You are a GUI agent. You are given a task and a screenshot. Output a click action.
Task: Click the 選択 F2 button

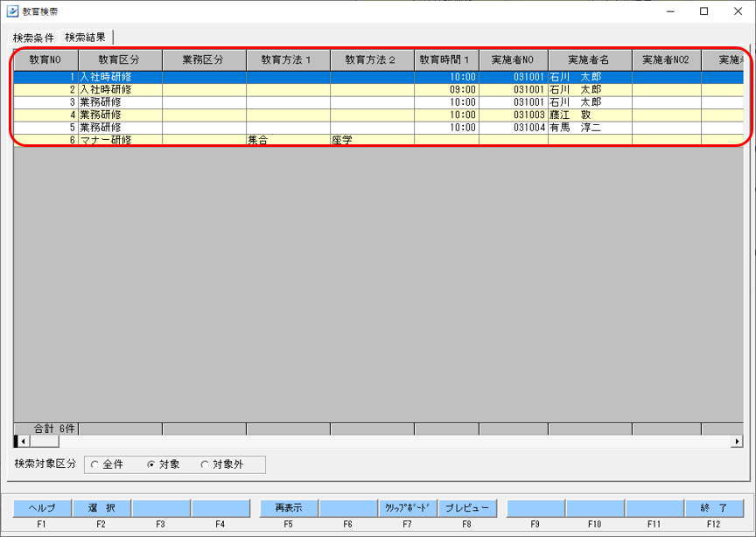101,508
